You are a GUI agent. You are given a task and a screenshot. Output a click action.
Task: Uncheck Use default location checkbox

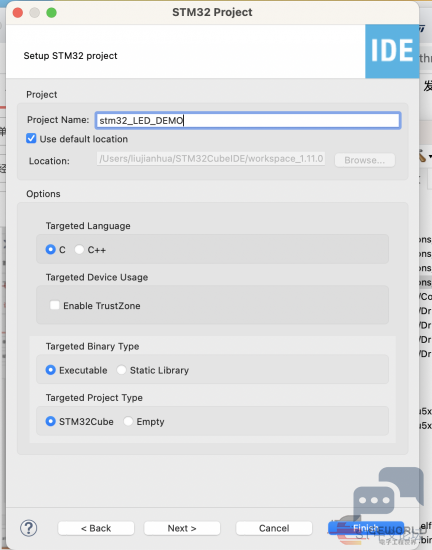[31, 138]
